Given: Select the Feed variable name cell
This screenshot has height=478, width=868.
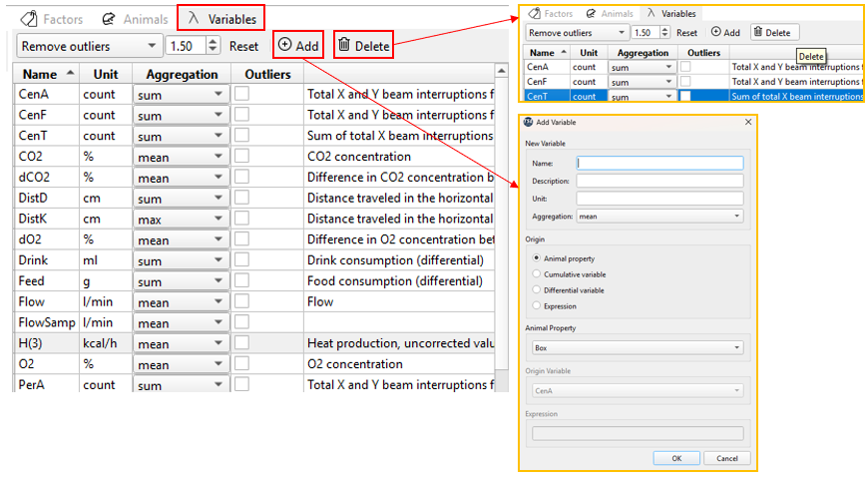Looking at the screenshot, I should click(47, 280).
